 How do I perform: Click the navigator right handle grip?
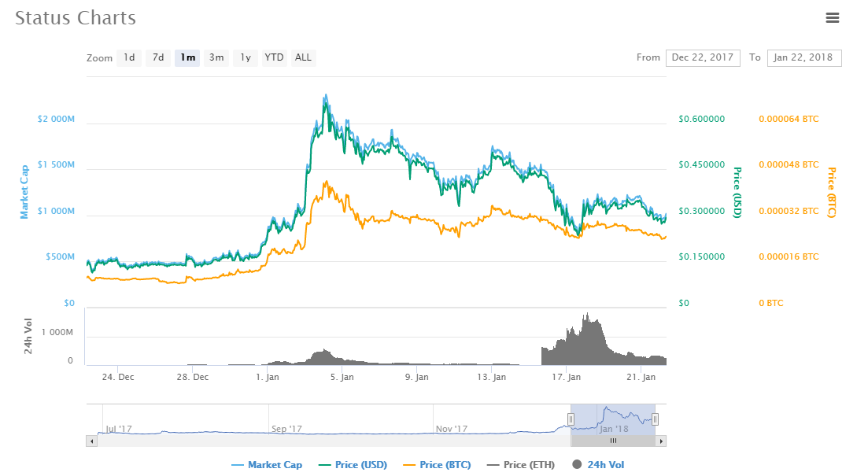[x=655, y=419]
